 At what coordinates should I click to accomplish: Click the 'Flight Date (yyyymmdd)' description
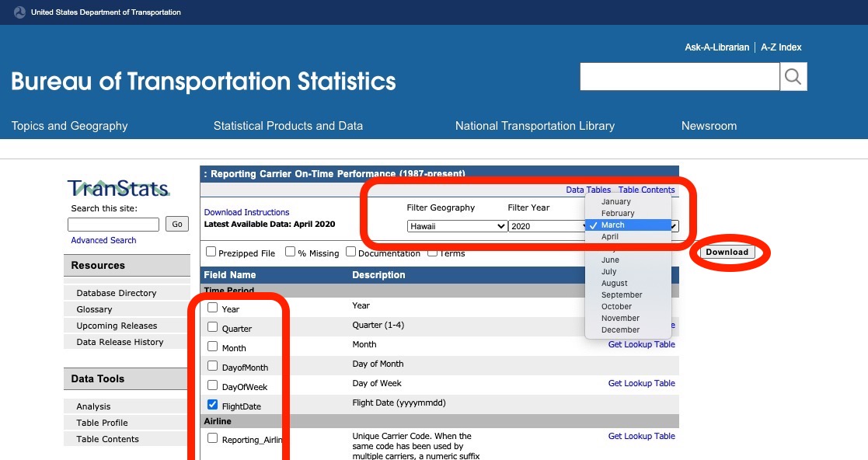coord(399,403)
